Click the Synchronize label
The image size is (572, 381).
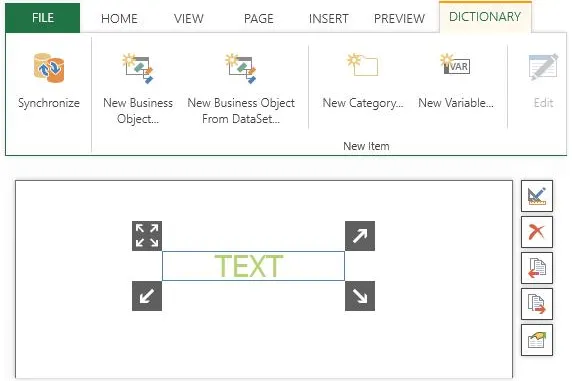pos(49,103)
